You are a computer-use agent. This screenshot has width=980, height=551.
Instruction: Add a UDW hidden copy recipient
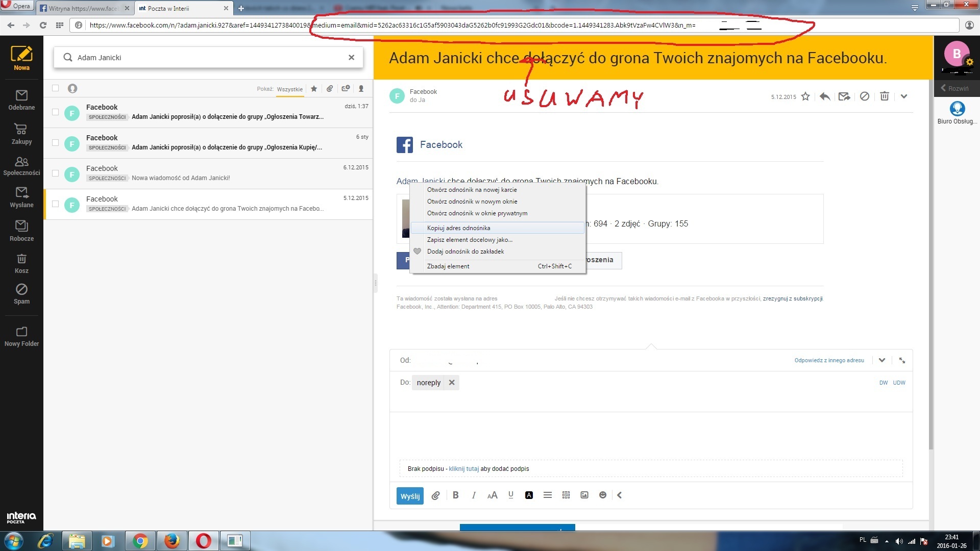899,383
